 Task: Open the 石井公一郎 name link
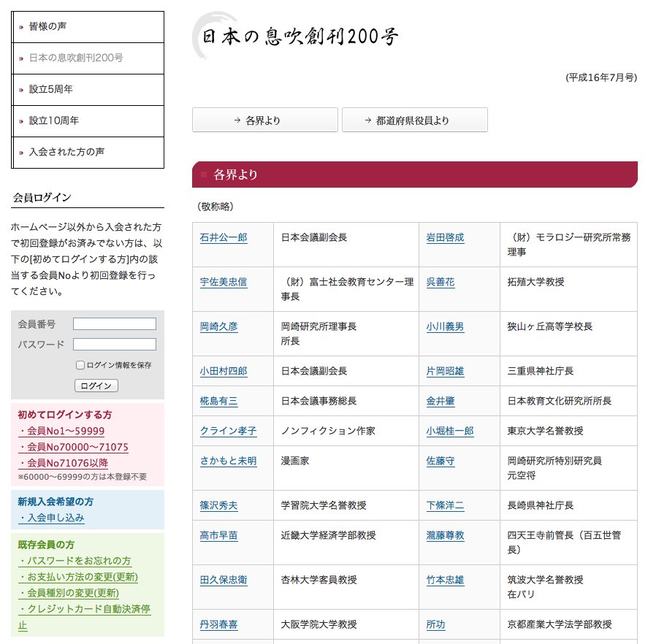point(224,238)
